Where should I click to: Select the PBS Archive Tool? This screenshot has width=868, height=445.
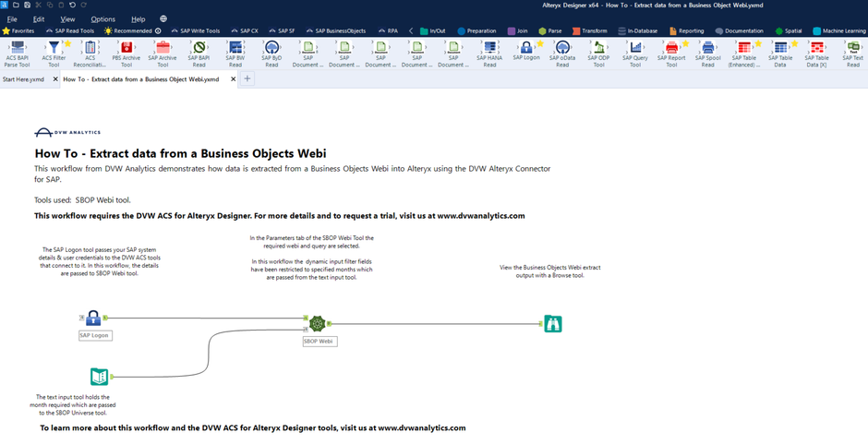click(x=127, y=54)
